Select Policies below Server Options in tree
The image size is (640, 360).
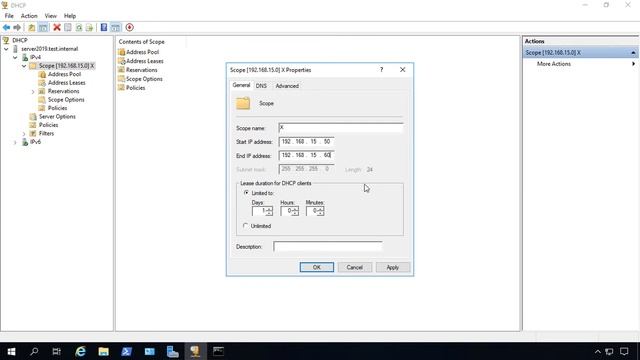(x=48, y=125)
